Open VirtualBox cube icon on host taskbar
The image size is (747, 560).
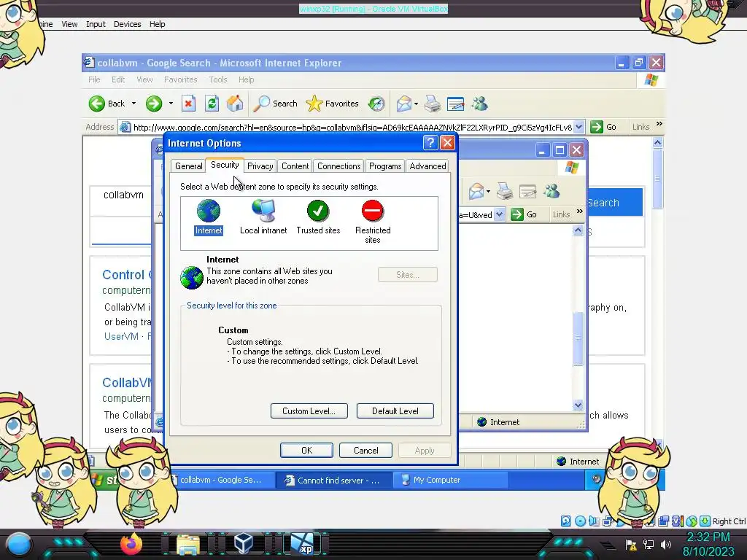coord(244,544)
